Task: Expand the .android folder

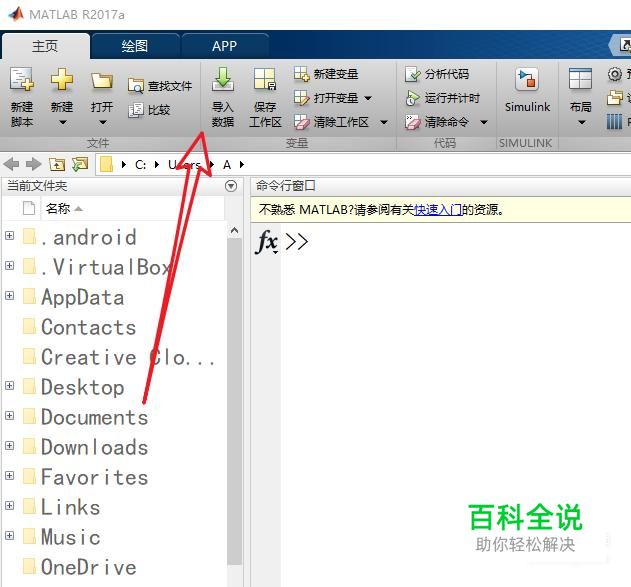Action: point(9,235)
